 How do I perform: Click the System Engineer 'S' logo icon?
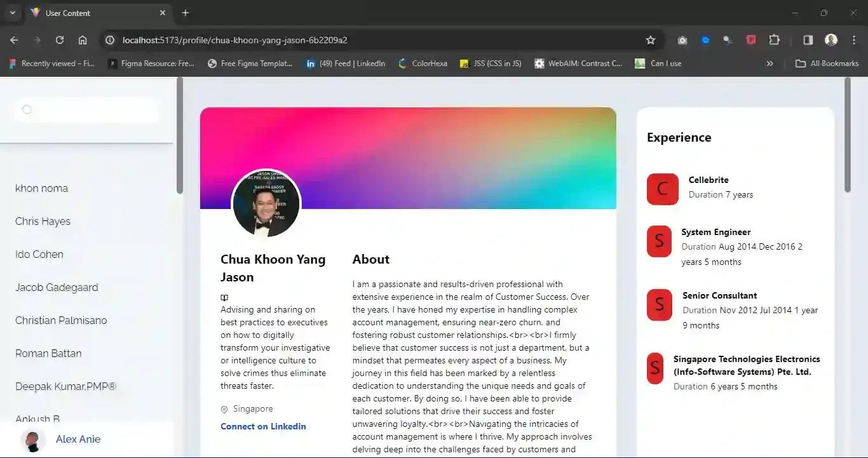(659, 241)
